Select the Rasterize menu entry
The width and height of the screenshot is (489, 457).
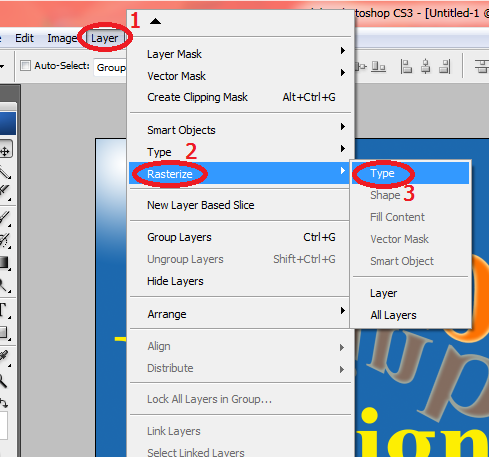(x=240, y=173)
